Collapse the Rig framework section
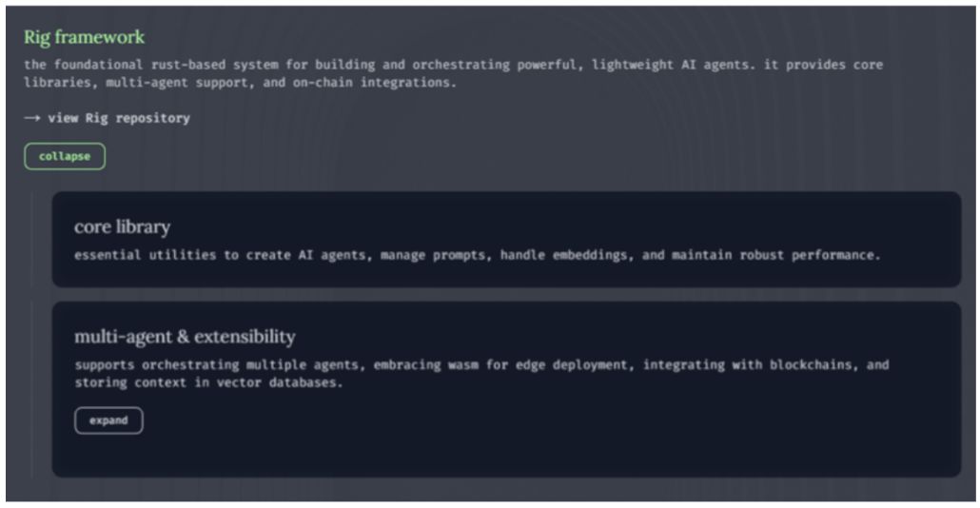 click(x=65, y=156)
